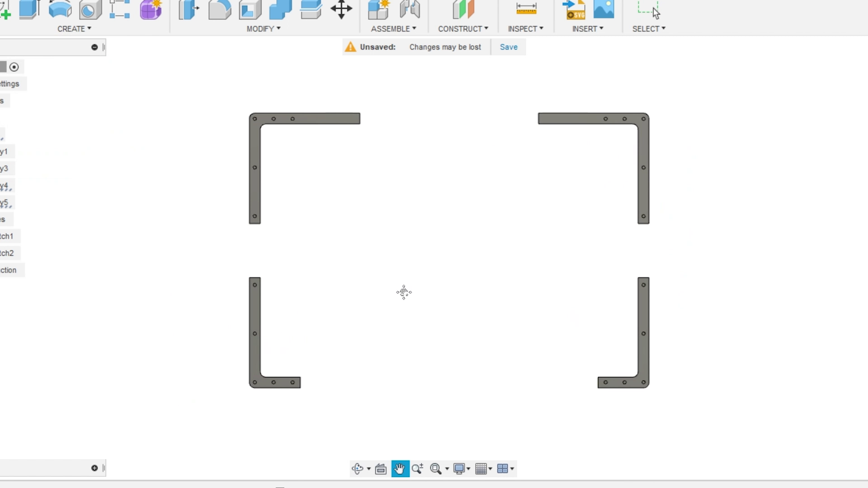This screenshot has height=488, width=868.
Task: Open the Display Settings dropdown arrow
Action: 468,469
